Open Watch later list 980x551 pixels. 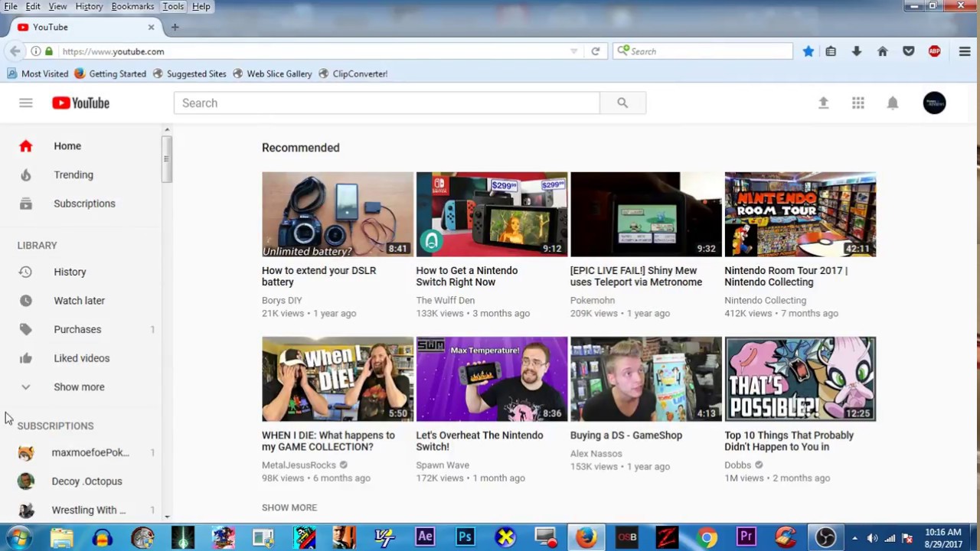click(x=80, y=301)
